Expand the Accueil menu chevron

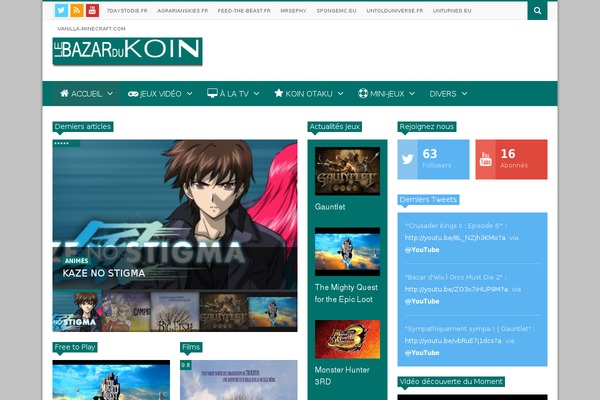click(x=110, y=94)
